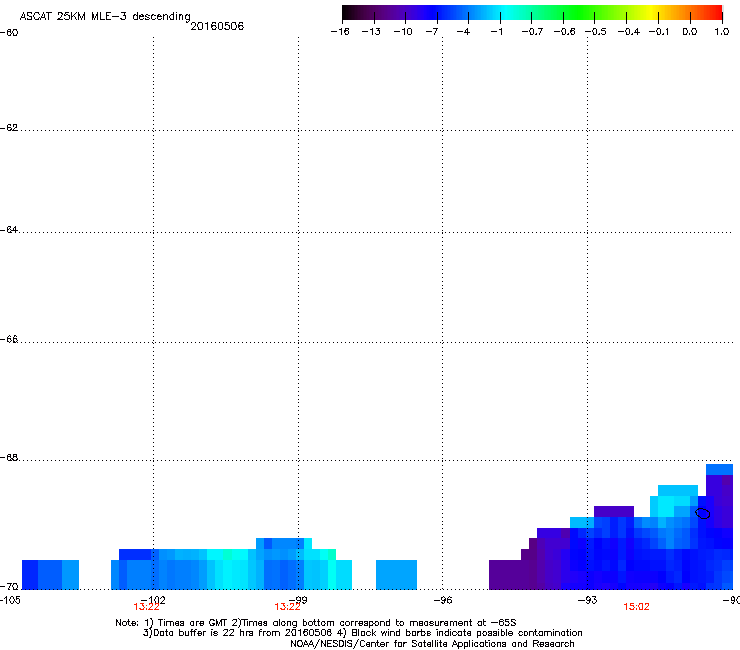
Task: Click the -60 latitude axis label
Action: tap(9, 33)
